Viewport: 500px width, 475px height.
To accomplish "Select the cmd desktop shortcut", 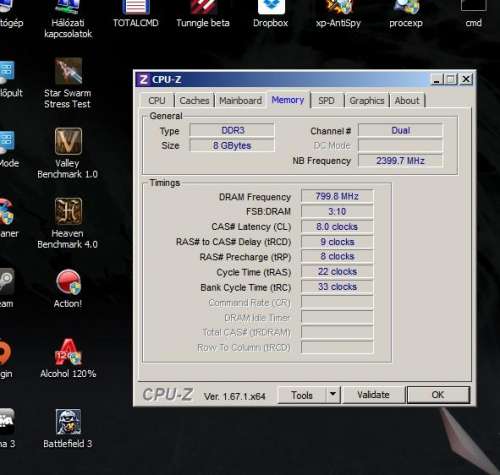I will point(474,14).
